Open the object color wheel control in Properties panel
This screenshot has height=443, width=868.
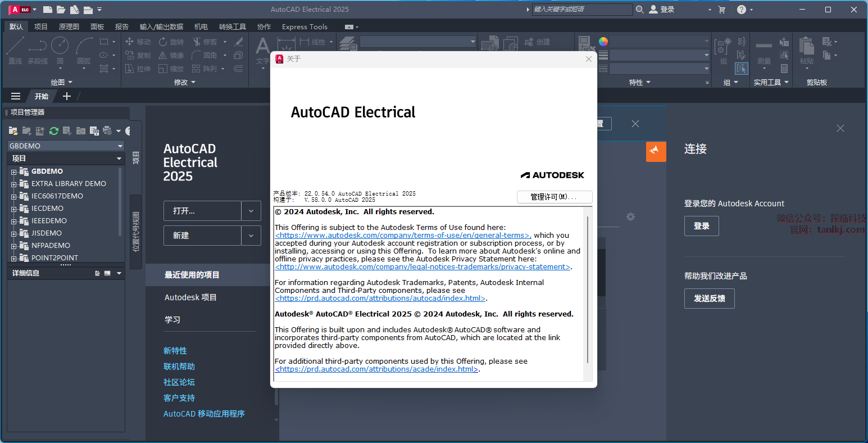(603, 41)
